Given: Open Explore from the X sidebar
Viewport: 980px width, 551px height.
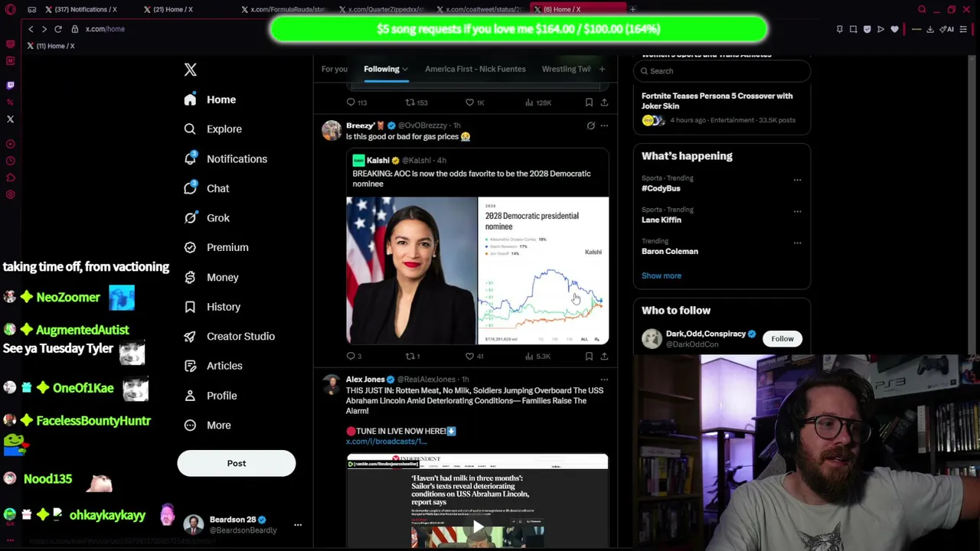Looking at the screenshot, I should click(214, 129).
